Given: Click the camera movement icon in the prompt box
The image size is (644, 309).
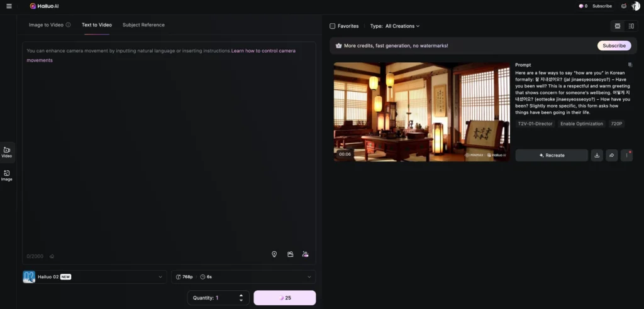Looking at the screenshot, I should (290, 254).
